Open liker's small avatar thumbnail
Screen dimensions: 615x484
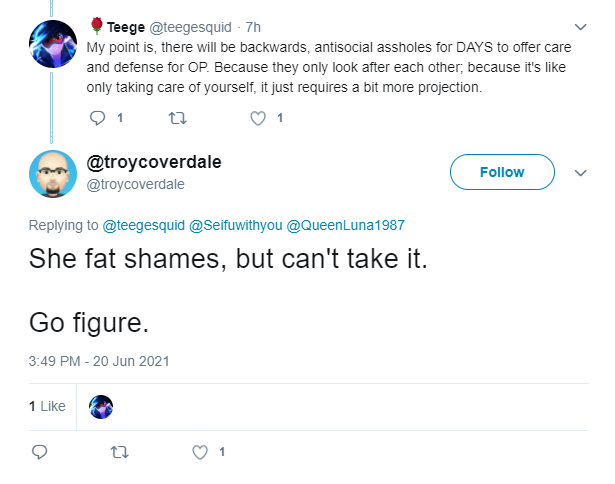(x=101, y=407)
